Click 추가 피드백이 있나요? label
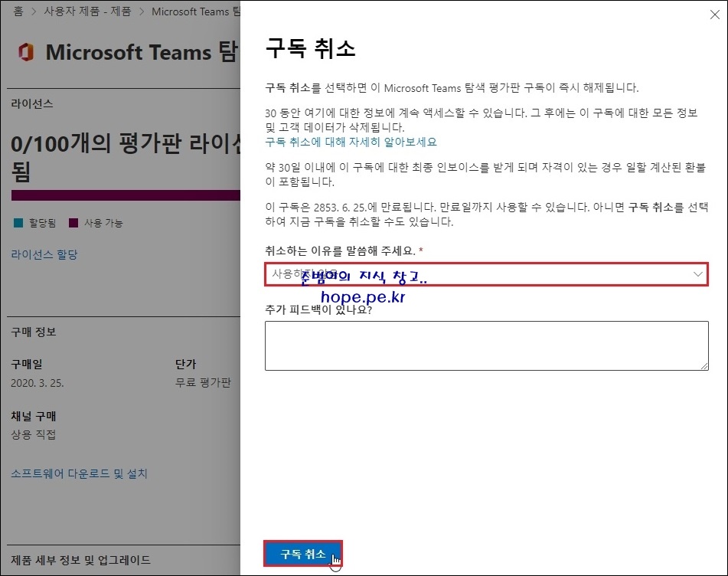The height and width of the screenshot is (576, 728). coord(318,309)
